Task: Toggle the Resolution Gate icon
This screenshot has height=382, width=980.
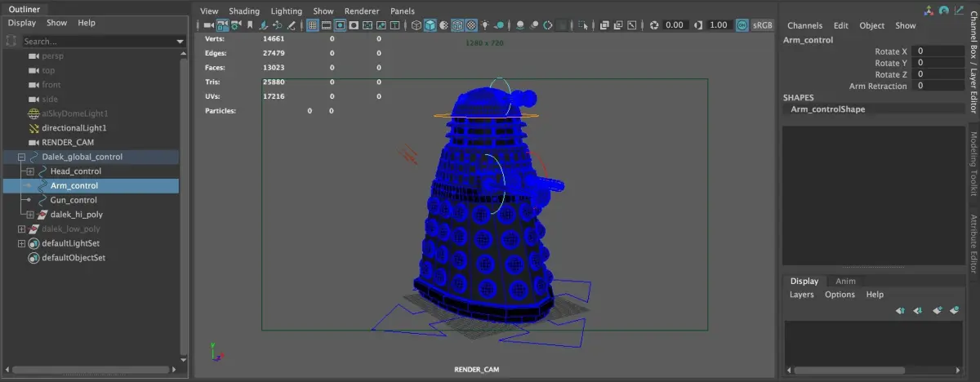Action: click(340, 25)
